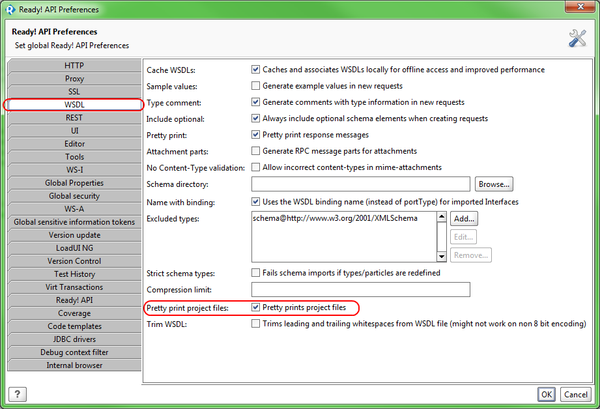Select the WSDL tab in sidebar
This screenshot has height=409, width=600.
[74, 105]
